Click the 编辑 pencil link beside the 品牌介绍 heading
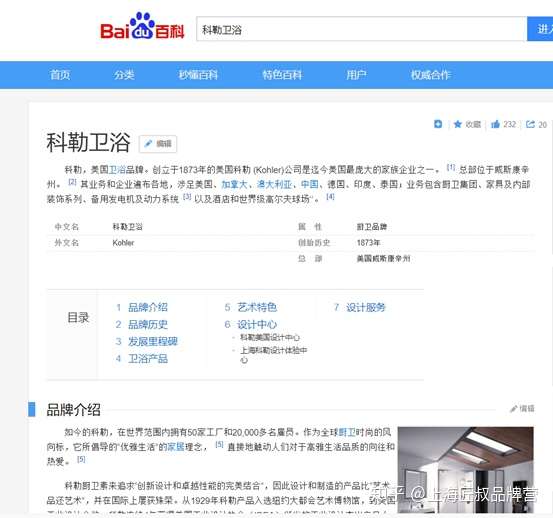The height and width of the screenshot is (518, 553). coord(522,408)
